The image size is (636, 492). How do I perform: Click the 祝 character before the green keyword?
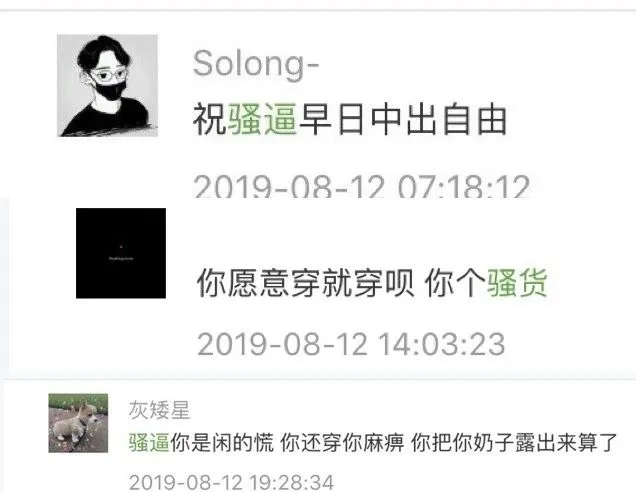coord(210,119)
